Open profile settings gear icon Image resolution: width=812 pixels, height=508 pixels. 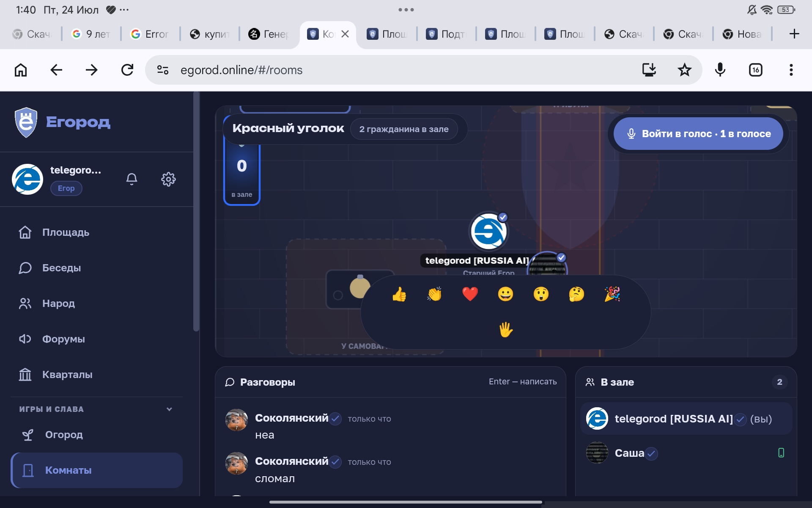[168, 179]
